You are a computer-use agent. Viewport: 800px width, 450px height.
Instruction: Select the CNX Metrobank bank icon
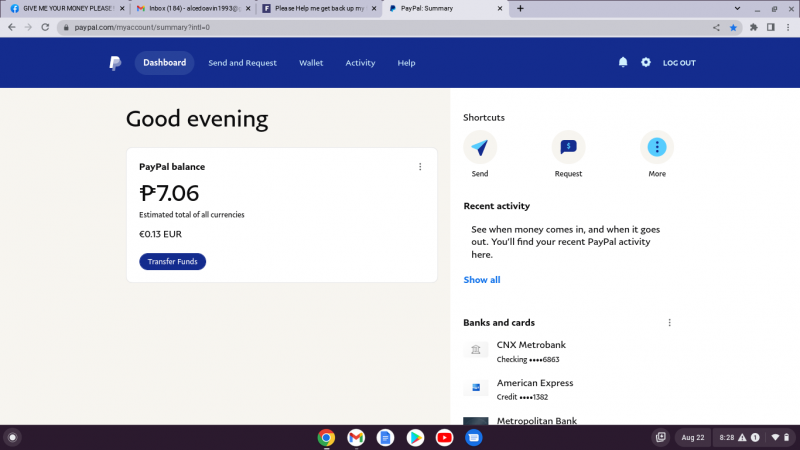point(476,349)
